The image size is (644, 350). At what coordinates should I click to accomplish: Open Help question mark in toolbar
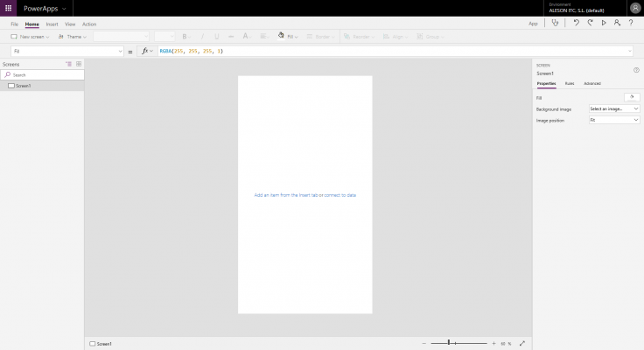coord(630,24)
